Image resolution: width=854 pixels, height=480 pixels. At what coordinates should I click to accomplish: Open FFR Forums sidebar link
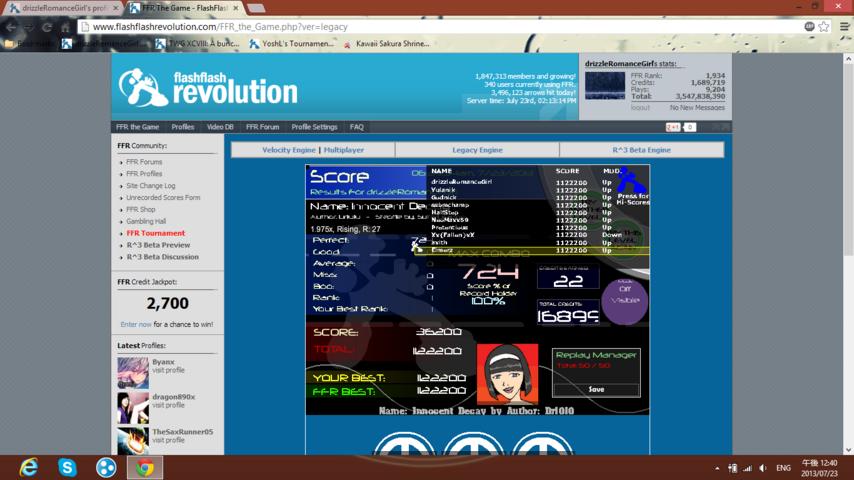click(144, 162)
